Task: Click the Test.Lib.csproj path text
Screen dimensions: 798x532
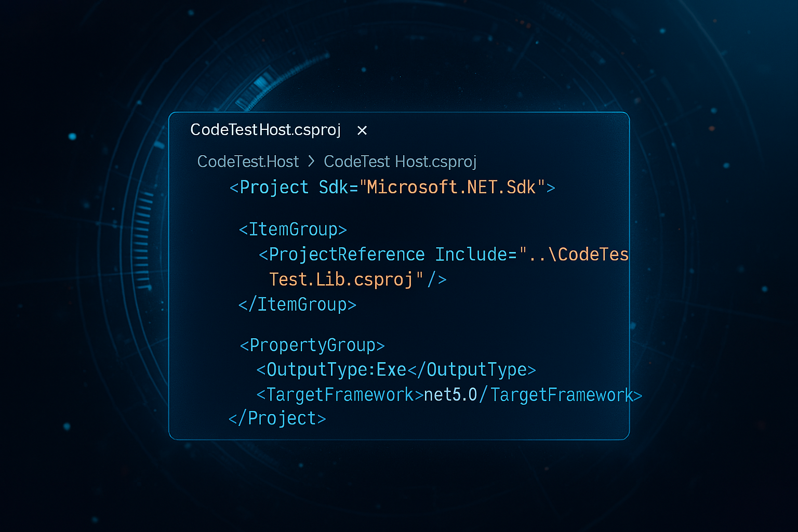Action: click(340, 280)
